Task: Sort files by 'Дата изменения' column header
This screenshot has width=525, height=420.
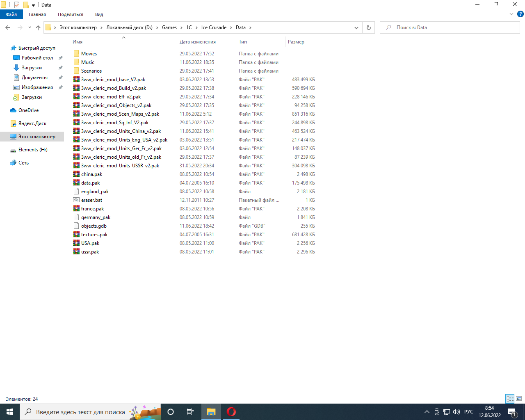Action: point(206,42)
